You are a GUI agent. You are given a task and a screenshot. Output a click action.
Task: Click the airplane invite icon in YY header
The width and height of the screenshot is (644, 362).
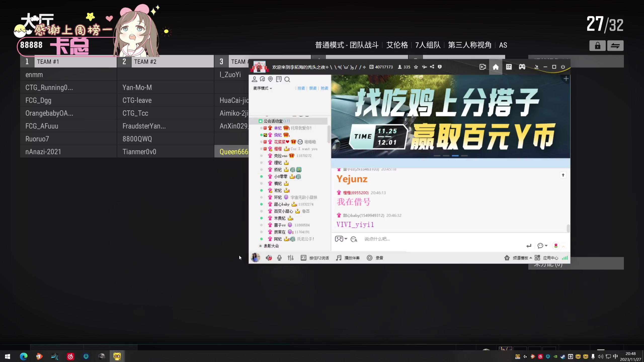[424, 67]
